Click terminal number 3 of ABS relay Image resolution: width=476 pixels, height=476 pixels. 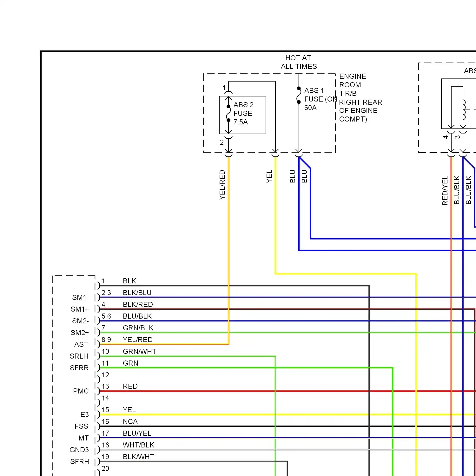[x=457, y=137]
